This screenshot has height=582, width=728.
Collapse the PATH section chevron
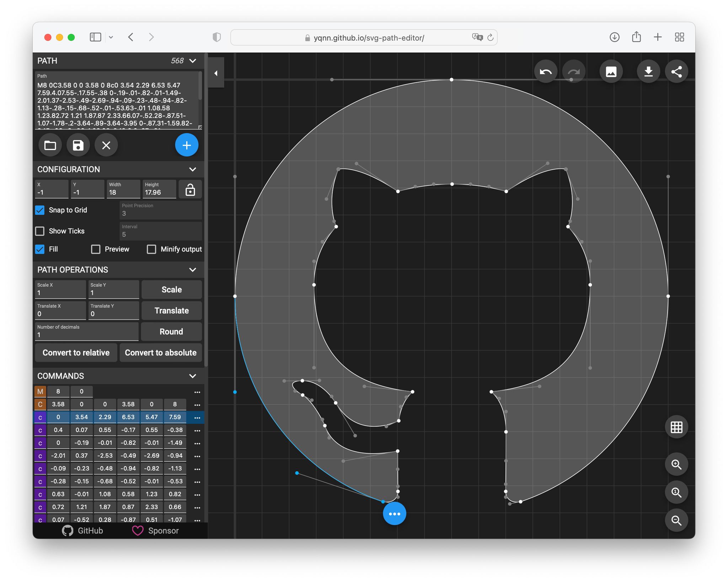point(193,61)
